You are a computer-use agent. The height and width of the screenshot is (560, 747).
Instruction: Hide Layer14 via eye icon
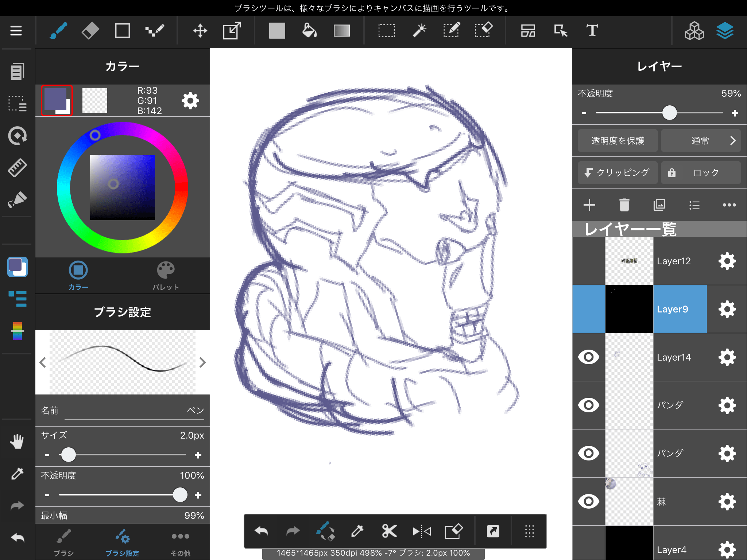589,357
